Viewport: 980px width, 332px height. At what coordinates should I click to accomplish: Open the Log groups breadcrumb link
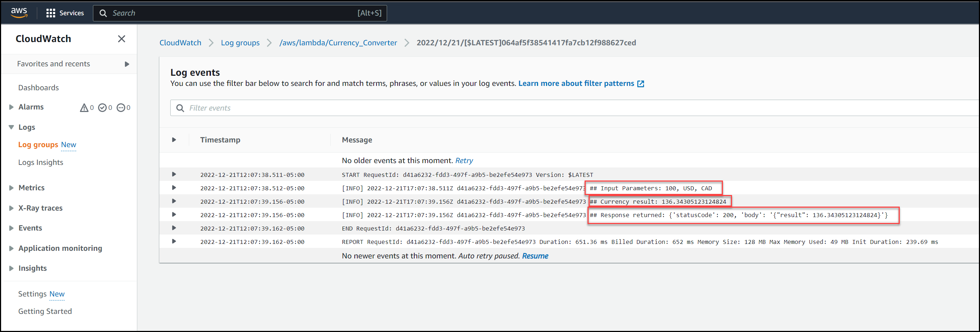tap(240, 42)
